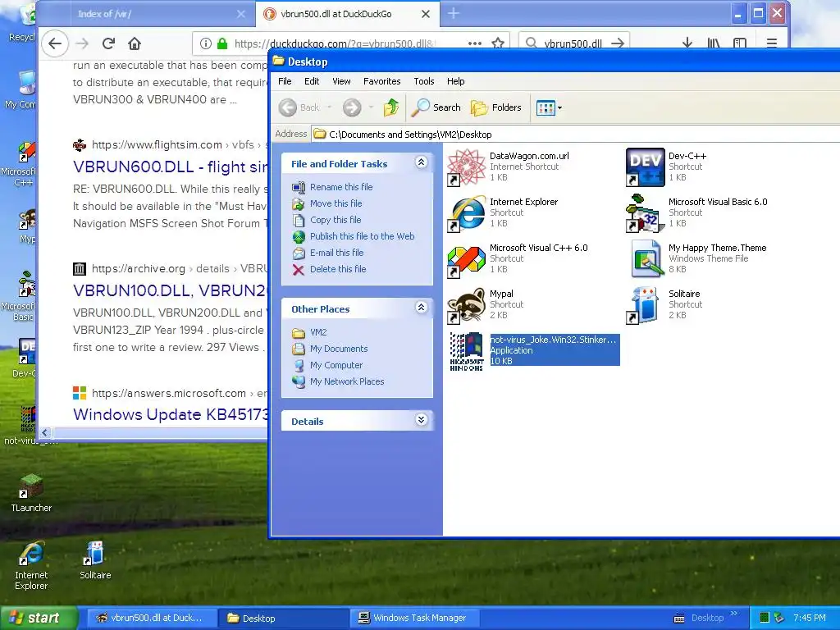840x630 pixels.
Task: Open the Edit menu in Desktop window
Action: 312,81
